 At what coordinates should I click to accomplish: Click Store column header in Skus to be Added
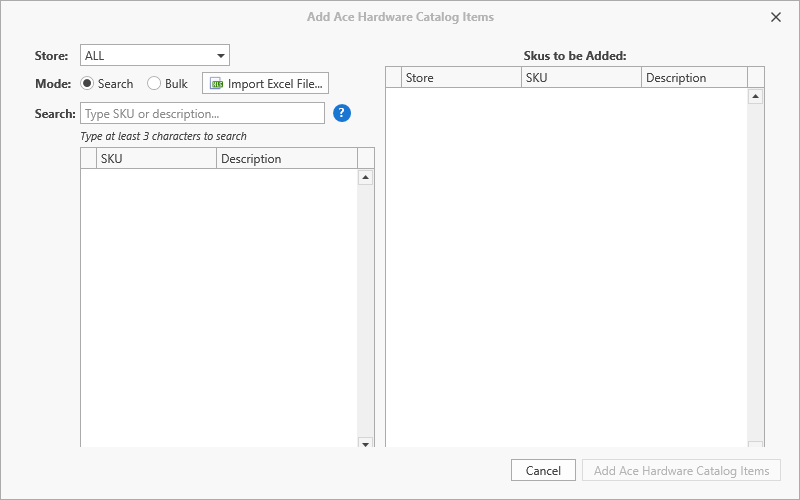461,78
